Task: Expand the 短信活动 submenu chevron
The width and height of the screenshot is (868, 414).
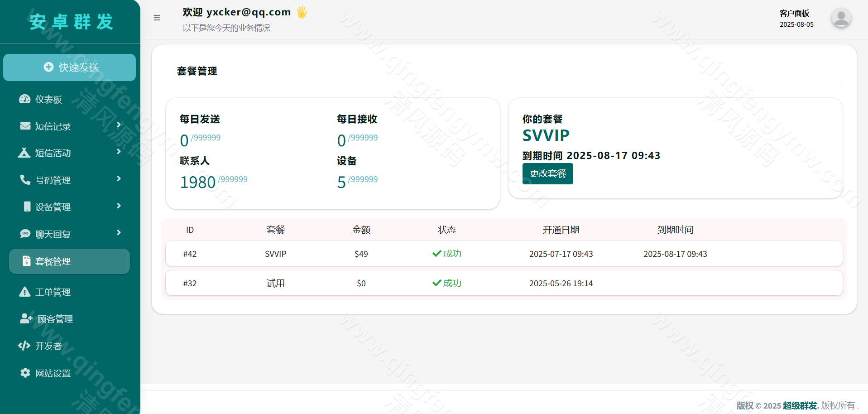Action: click(x=119, y=152)
